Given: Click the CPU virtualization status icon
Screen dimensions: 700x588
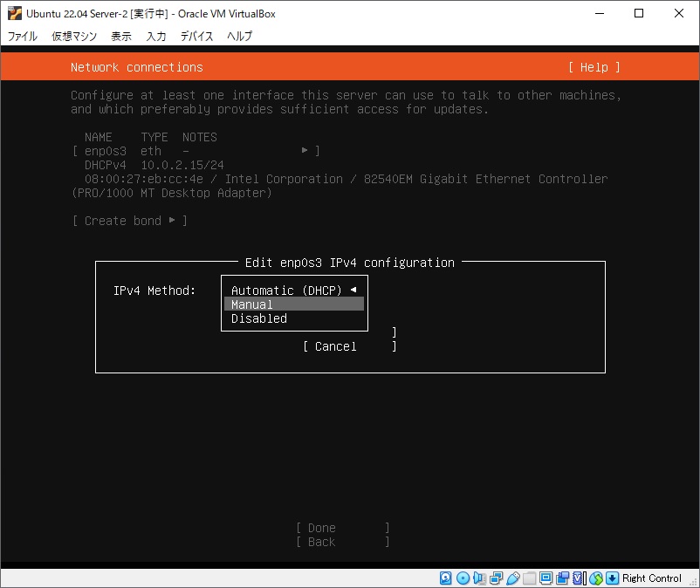Looking at the screenshot, I should (x=579, y=578).
